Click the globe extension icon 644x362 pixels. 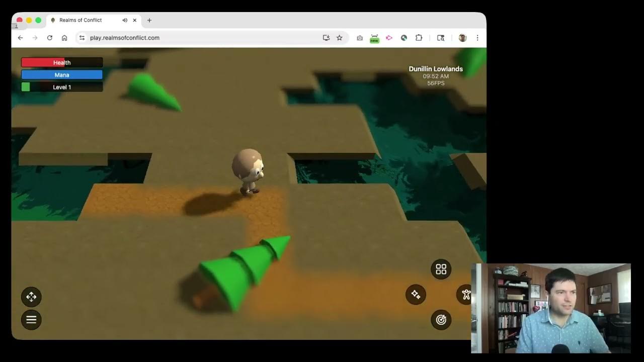[x=404, y=38]
